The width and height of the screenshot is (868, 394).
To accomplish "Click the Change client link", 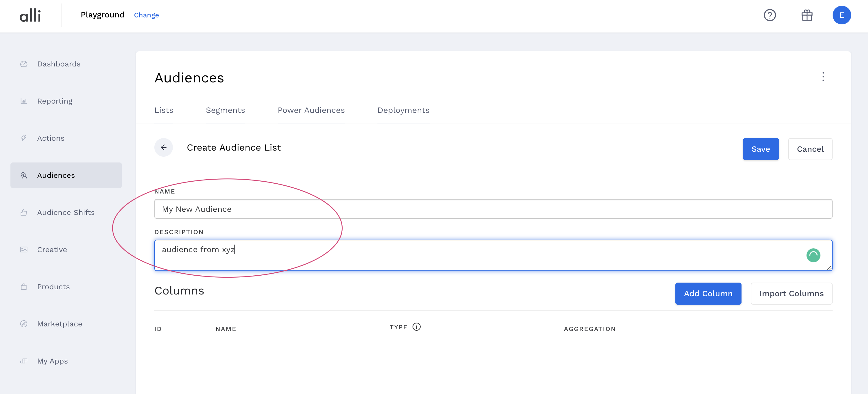I will pos(146,15).
